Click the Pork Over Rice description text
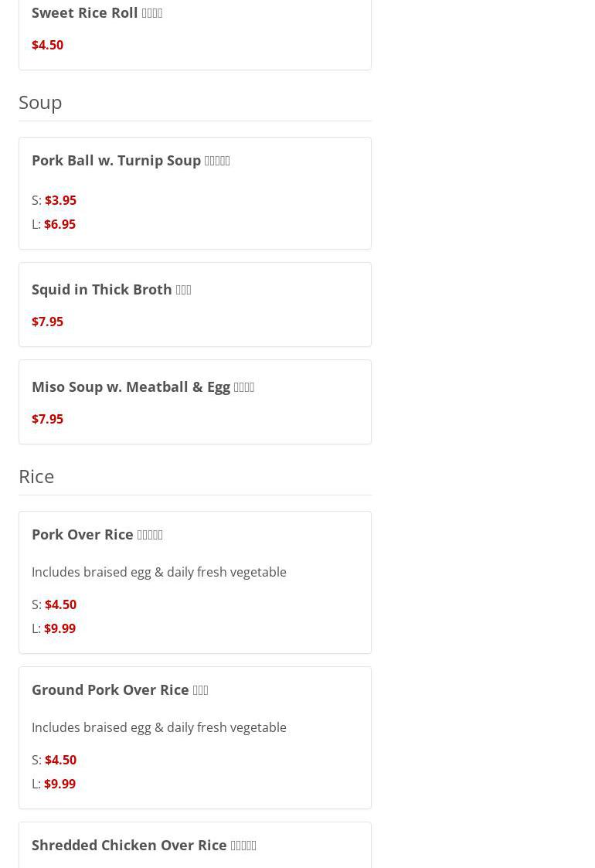The width and height of the screenshot is (595, 868). click(158, 572)
